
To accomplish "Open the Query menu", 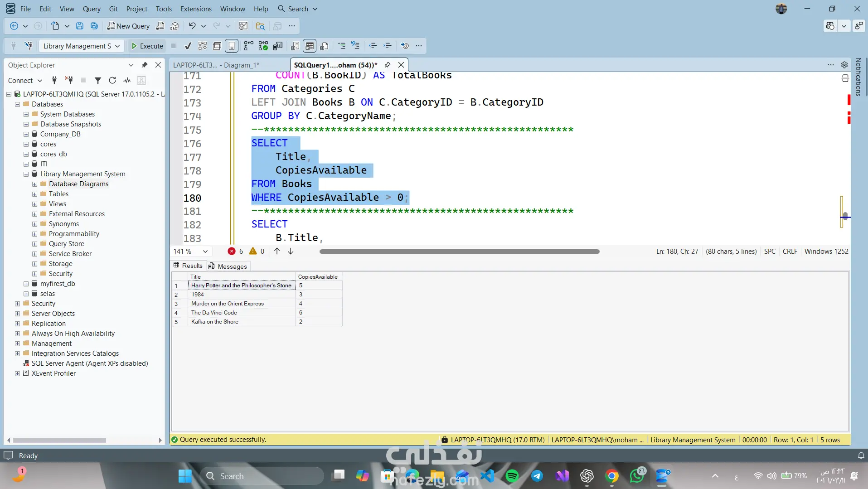I will (x=92, y=9).
